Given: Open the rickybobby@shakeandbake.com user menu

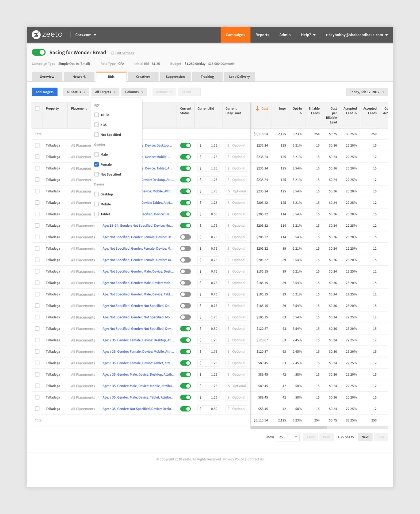Looking at the screenshot, I should point(357,35).
